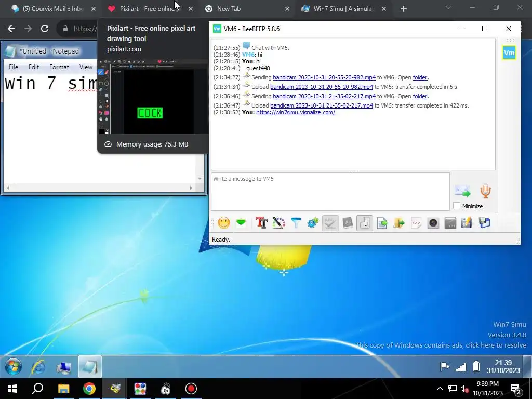The width and height of the screenshot is (532, 399).
Task: Toggle the dictionary book icon
Action: pyautogui.click(x=348, y=223)
